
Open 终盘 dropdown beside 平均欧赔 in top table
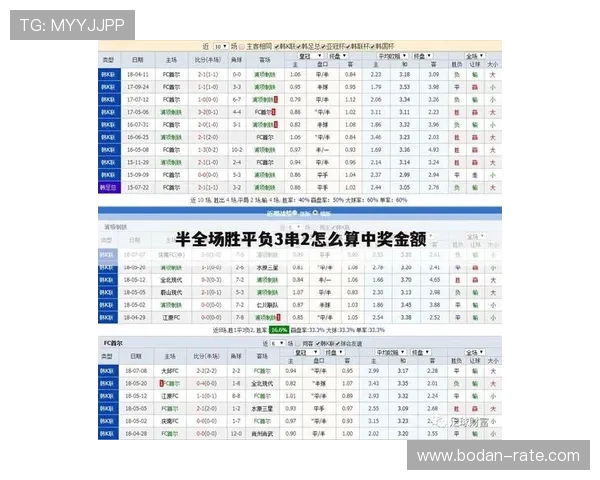[x=423, y=56]
